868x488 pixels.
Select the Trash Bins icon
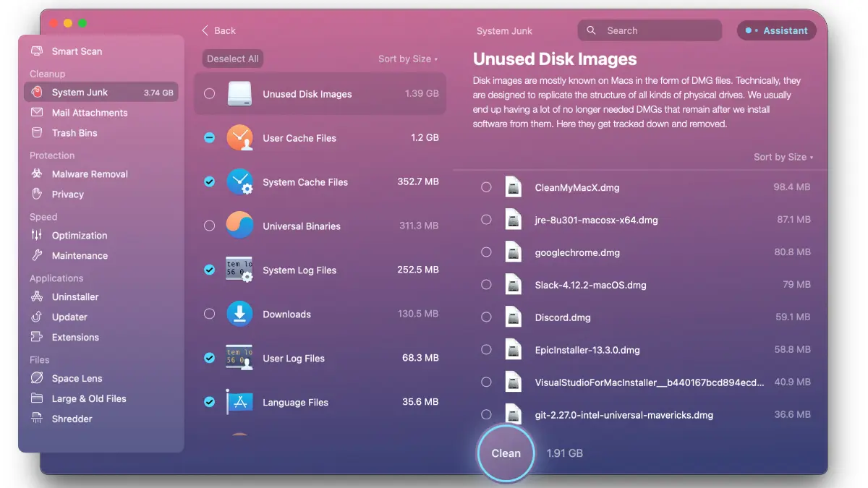point(37,133)
